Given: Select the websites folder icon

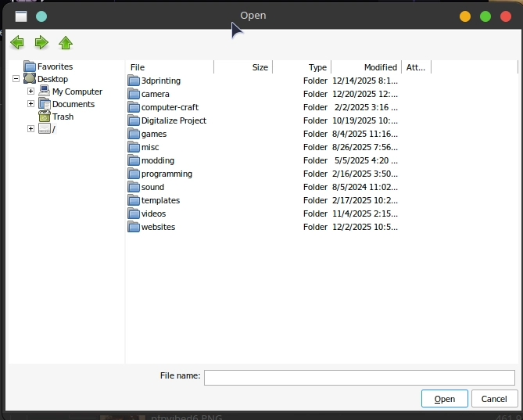Looking at the screenshot, I should (x=134, y=227).
